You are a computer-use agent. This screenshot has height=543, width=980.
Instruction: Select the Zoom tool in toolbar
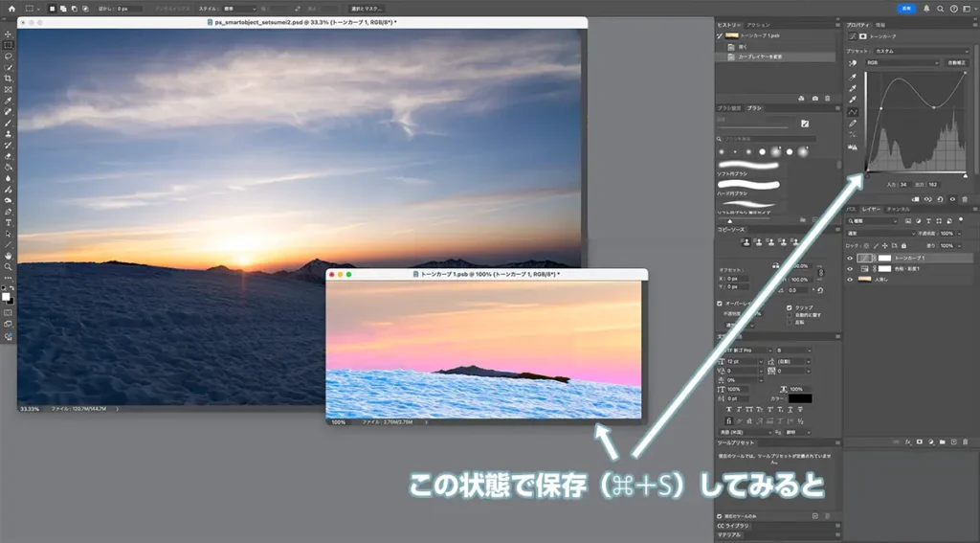[x=8, y=267]
